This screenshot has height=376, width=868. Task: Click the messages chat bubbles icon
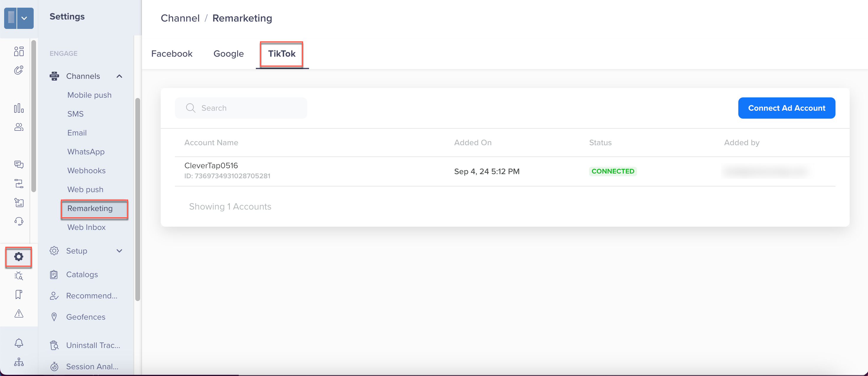19,164
